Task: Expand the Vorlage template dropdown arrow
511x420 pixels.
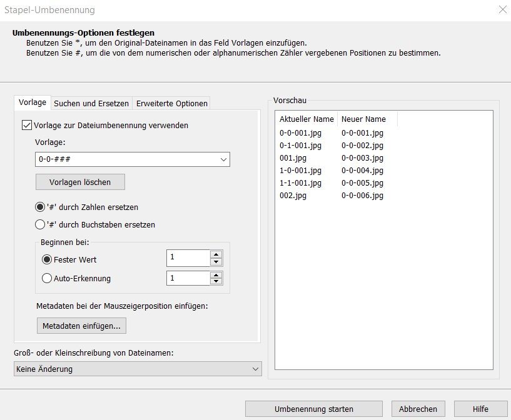Action: (223, 159)
